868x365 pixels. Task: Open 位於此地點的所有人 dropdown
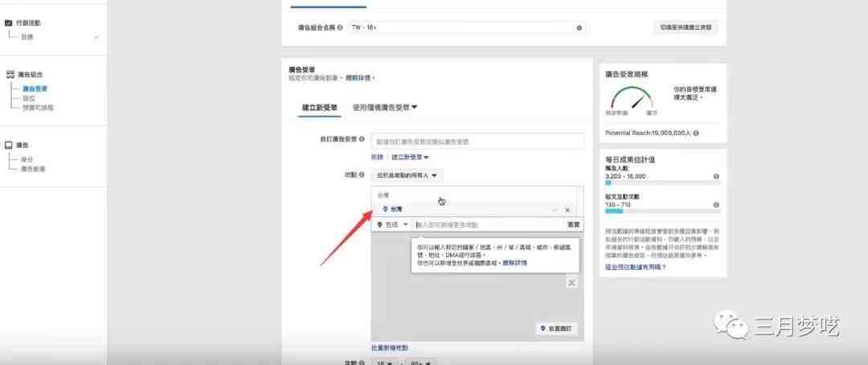pyautogui.click(x=407, y=175)
